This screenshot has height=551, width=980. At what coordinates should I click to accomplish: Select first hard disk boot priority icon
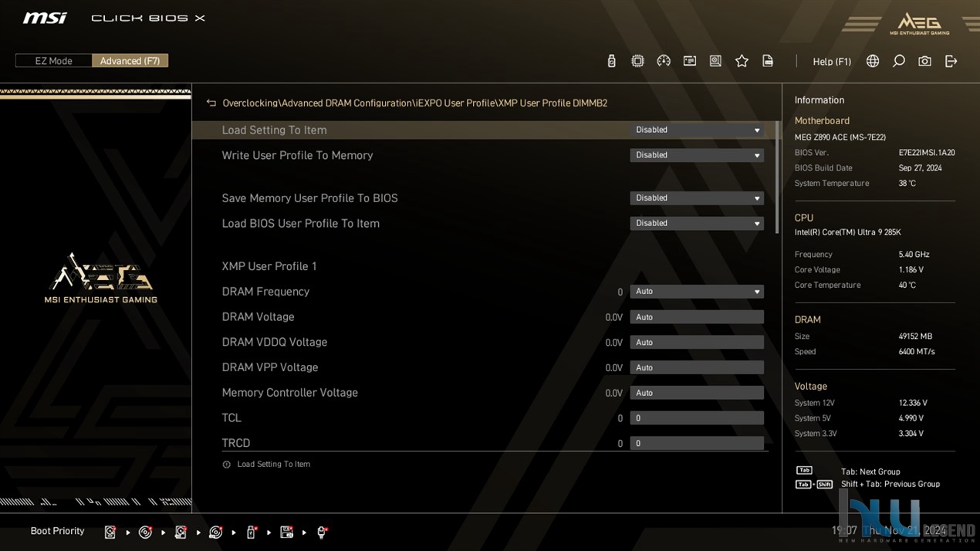click(x=110, y=532)
